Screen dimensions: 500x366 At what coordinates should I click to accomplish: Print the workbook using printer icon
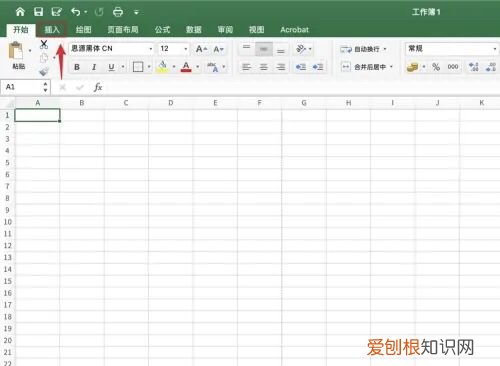tap(118, 12)
